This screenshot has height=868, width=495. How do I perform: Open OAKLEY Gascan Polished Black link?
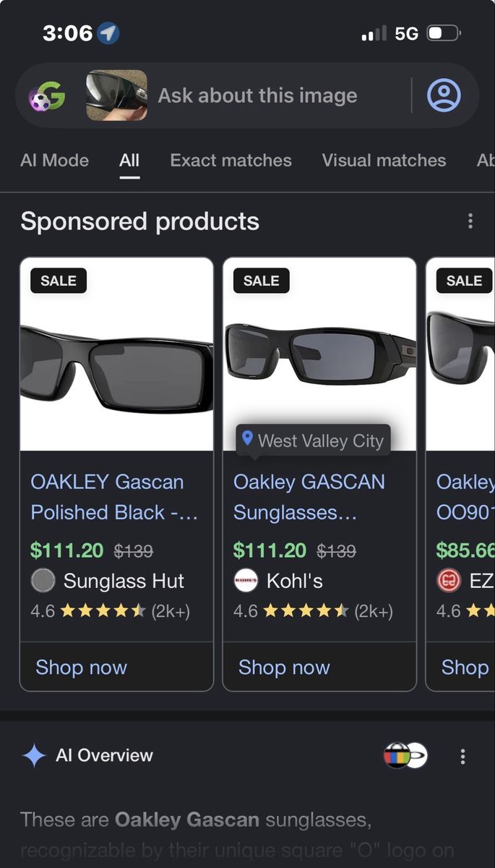(x=114, y=497)
